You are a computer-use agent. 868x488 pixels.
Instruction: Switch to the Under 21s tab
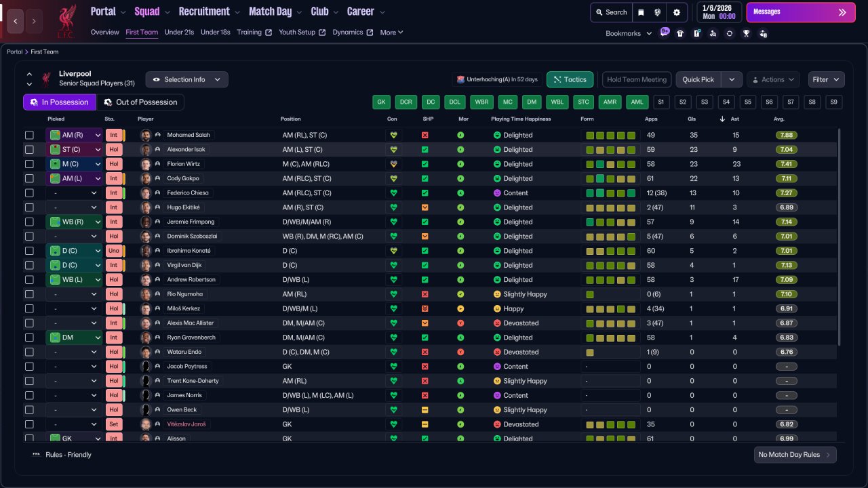pyautogui.click(x=179, y=32)
